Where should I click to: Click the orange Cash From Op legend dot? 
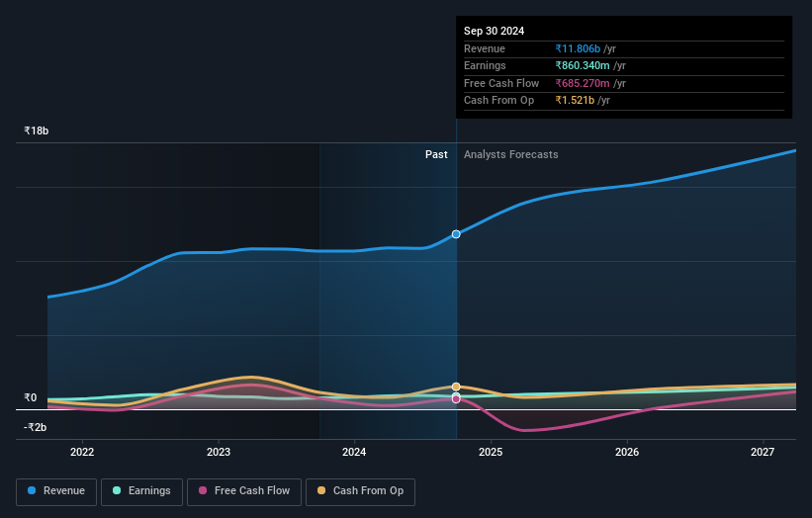(321, 490)
